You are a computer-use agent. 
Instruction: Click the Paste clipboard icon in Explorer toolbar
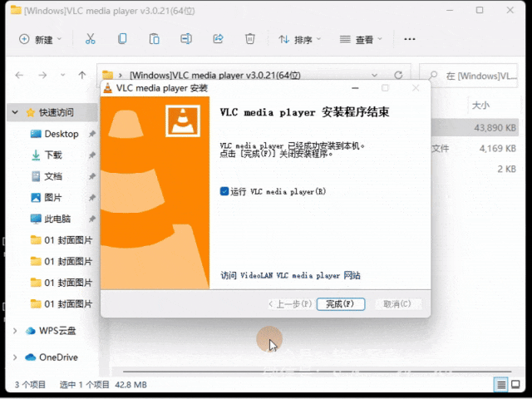tap(155, 39)
